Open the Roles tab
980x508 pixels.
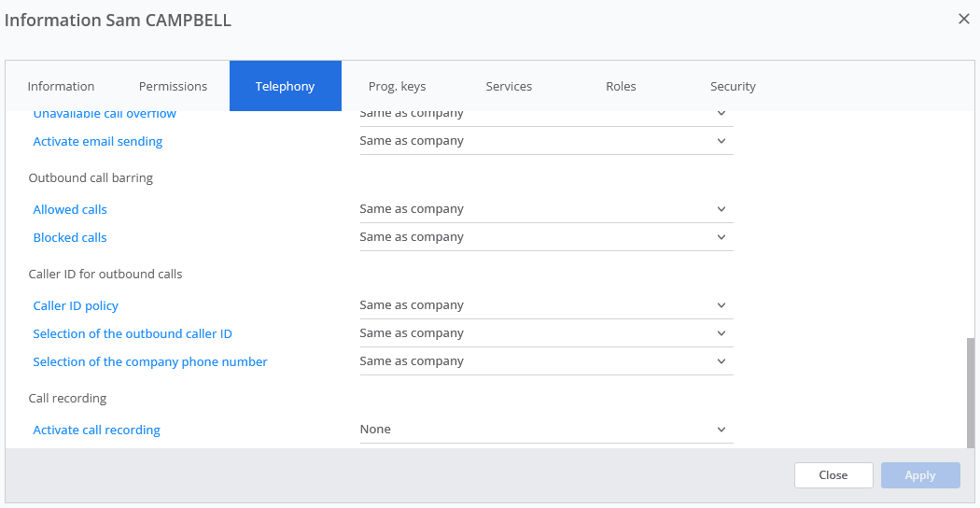coord(621,86)
